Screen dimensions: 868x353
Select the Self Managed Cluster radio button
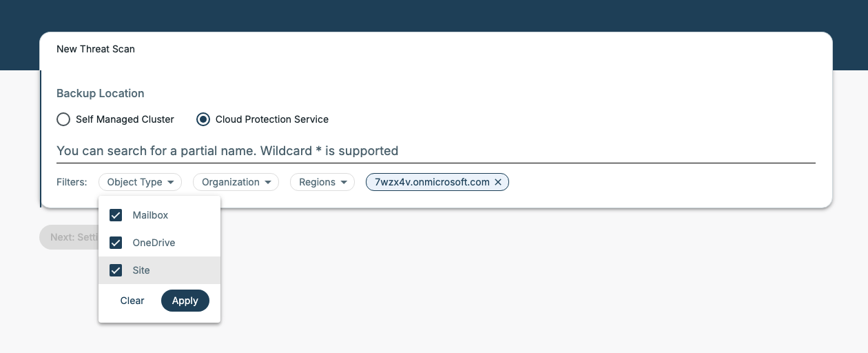tap(63, 119)
